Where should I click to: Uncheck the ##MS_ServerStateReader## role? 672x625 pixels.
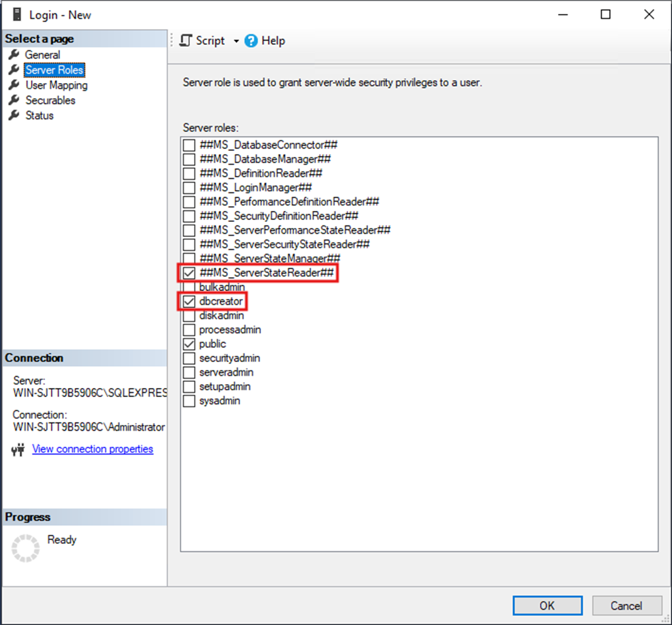[x=189, y=273]
